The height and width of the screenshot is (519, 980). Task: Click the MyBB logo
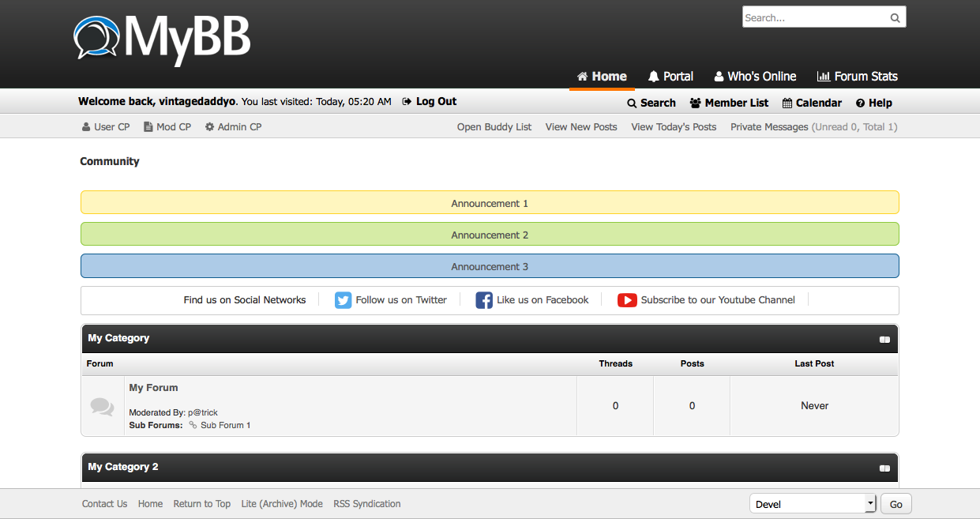point(163,39)
